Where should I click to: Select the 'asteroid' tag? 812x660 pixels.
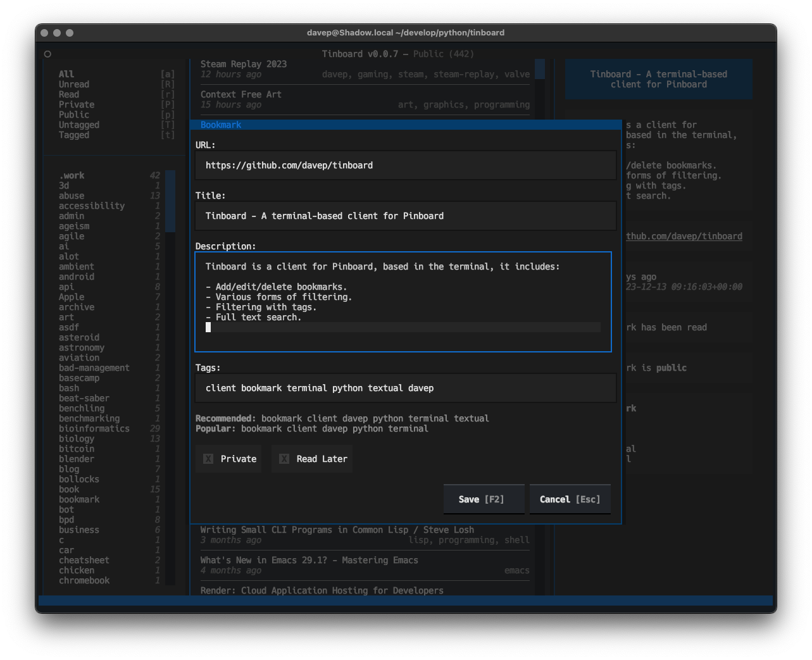pyautogui.click(x=109, y=337)
